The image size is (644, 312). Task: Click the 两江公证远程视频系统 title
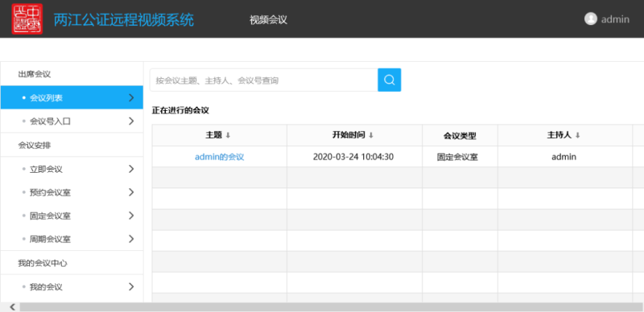click(124, 20)
